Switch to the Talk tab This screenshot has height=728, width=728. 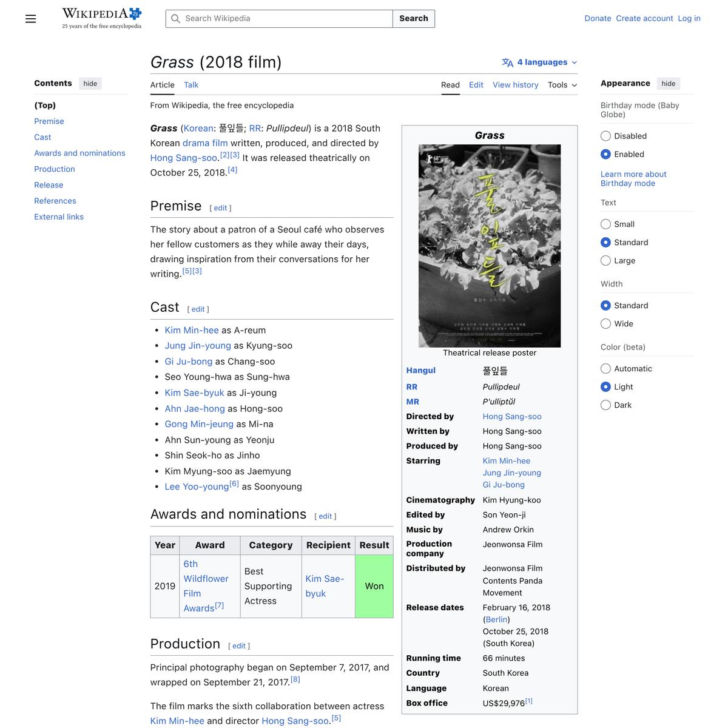point(191,85)
